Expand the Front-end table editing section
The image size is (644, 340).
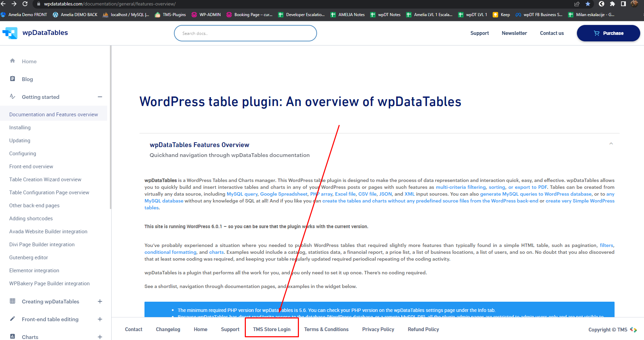point(100,319)
